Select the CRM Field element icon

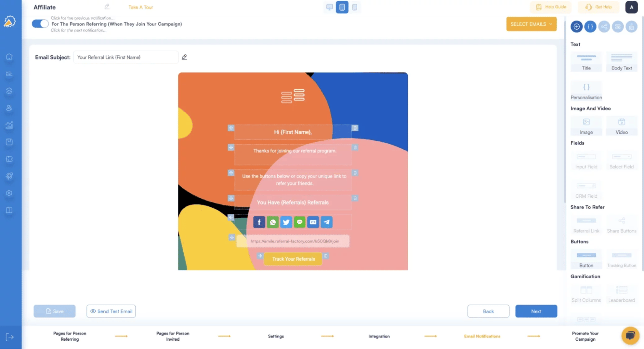coord(586,186)
